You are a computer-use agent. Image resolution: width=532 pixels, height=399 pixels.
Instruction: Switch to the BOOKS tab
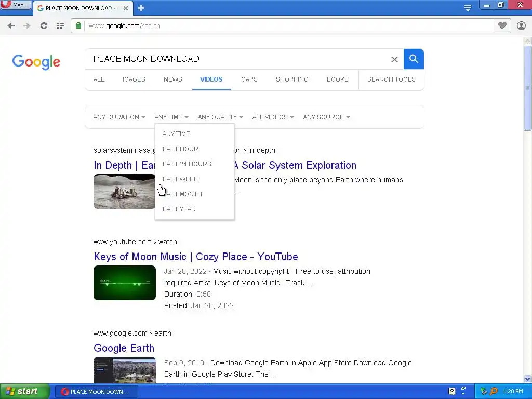pyautogui.click(x=337, y=79)
